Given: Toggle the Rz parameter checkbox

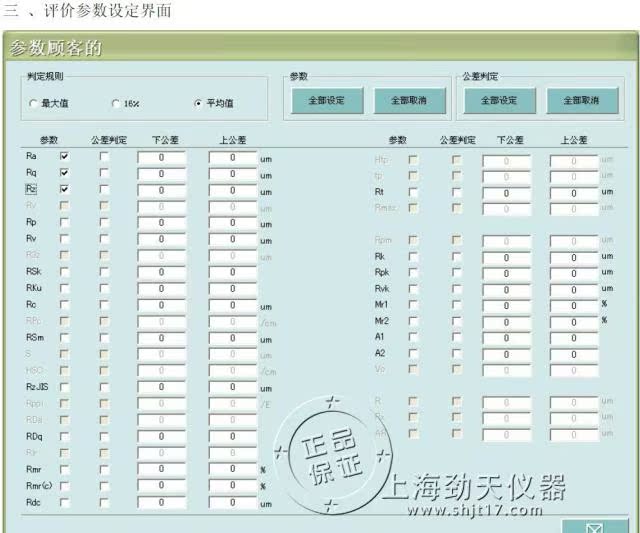Looking at the screenshot, I should tap(65, 189).
